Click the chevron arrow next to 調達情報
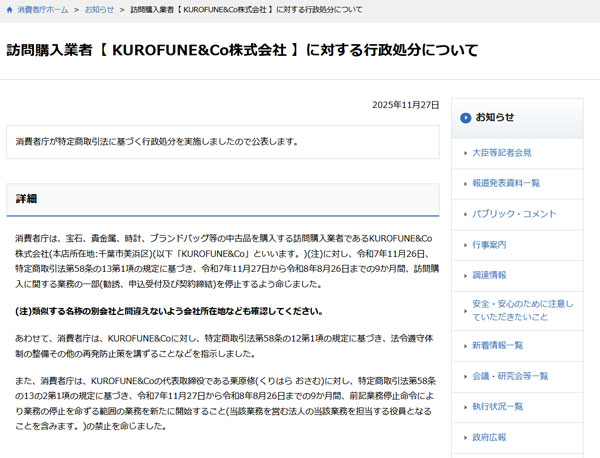The width and height of the screenshot is (600, 458). (463, 275)
